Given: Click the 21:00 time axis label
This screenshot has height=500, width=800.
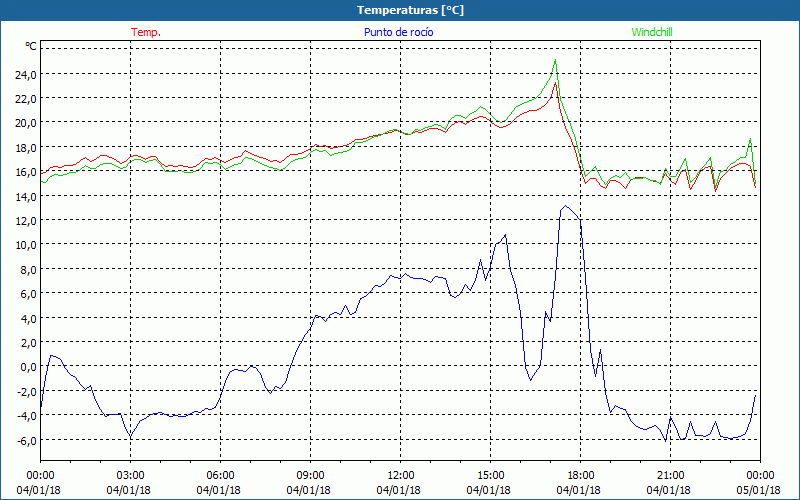Looking at the screenshot, I should coord(670,476).
